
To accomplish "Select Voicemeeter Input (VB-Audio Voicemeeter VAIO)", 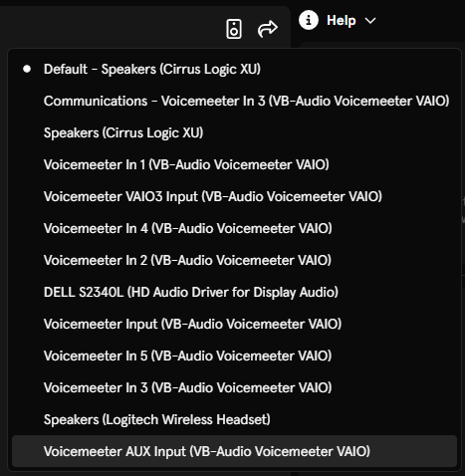I will [x=234, y=324].
